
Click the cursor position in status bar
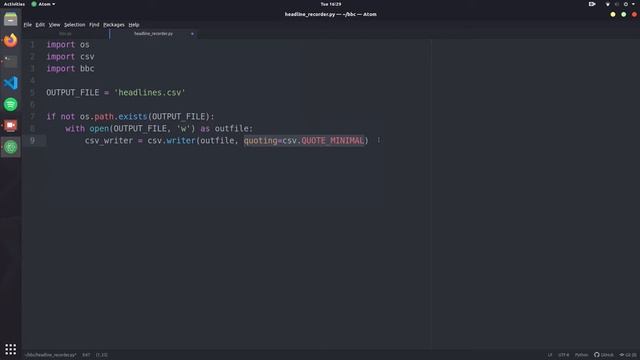pos(102,355)
